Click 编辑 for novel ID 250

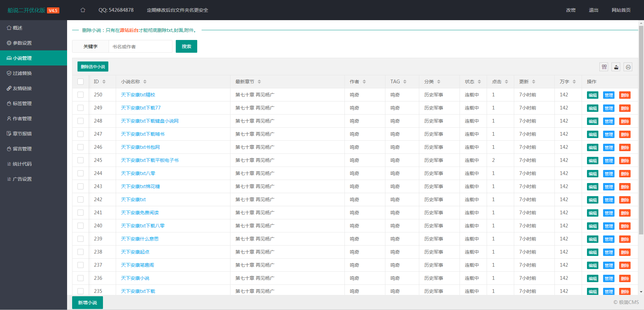point(593,95)
